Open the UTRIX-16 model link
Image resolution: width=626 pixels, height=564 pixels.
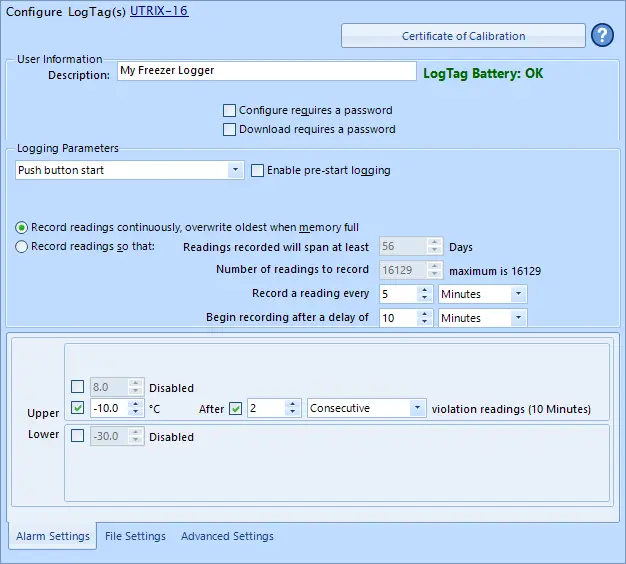pos(159,11)
